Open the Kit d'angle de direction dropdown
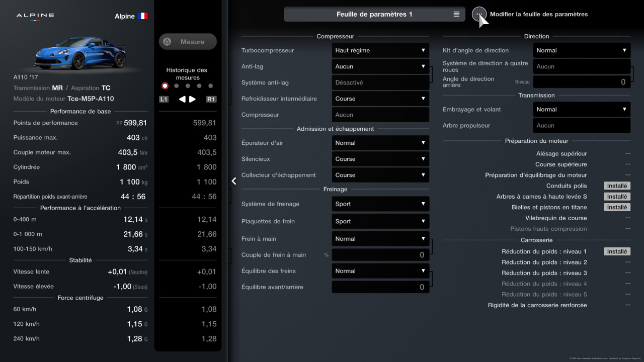 pyautogui.click(x=582, y=50)
